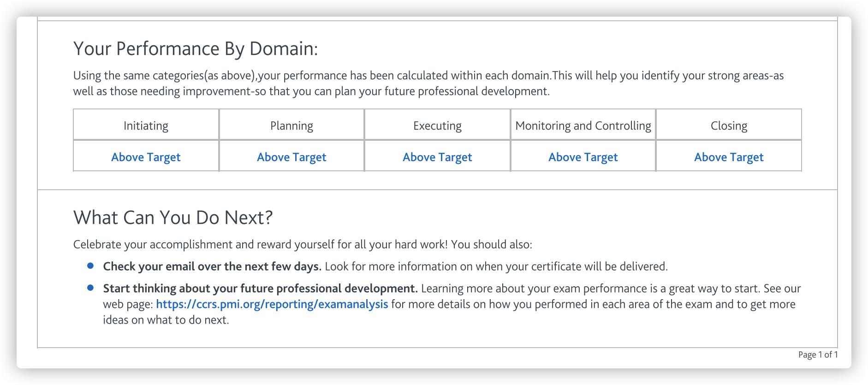Click bold Start thinking about future development text
The width and height of the screenshot is (868, 385).
[x=260, y=289]
